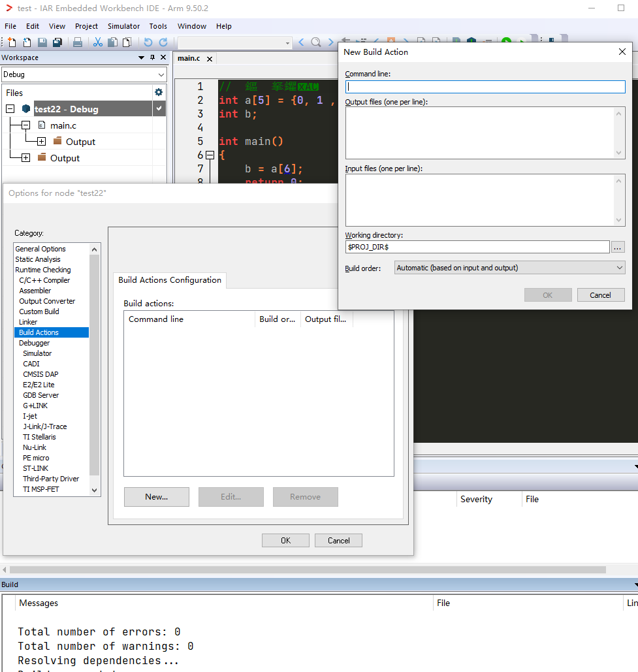Image resolution: width=638 pixels, height=672 pixels.
Task: Click the Command line input field
Action: [485, 87]
